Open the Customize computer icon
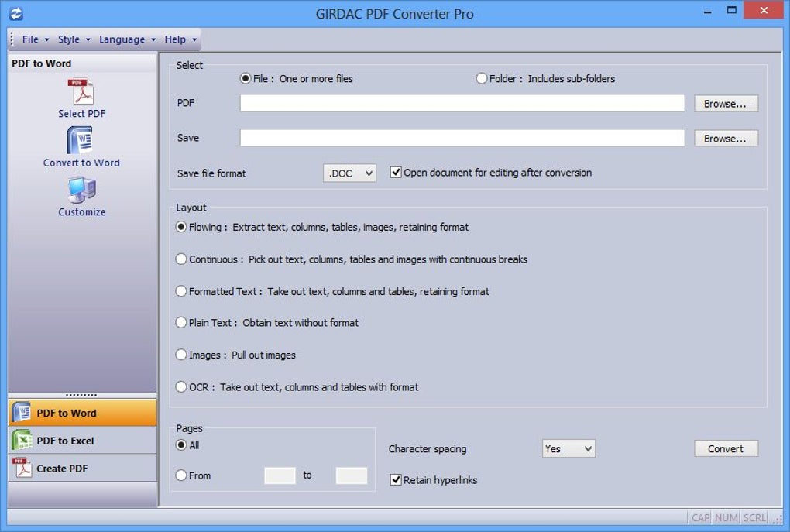 click(x=81, y=190)
